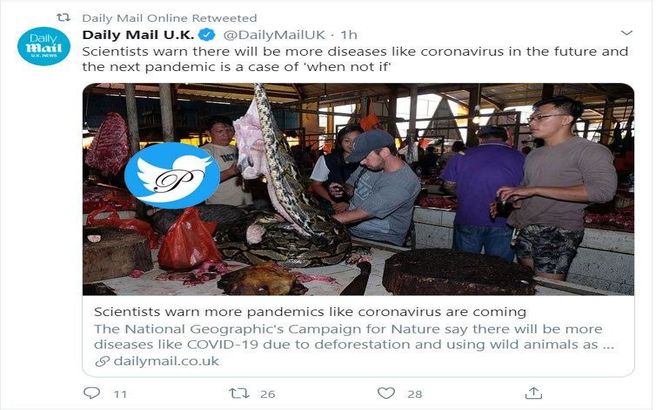Viewport: 656px width, 410px height.
Task: Open the Daily Mail U.K. account name
Action: pyautogui.click(x=138, y=35)
